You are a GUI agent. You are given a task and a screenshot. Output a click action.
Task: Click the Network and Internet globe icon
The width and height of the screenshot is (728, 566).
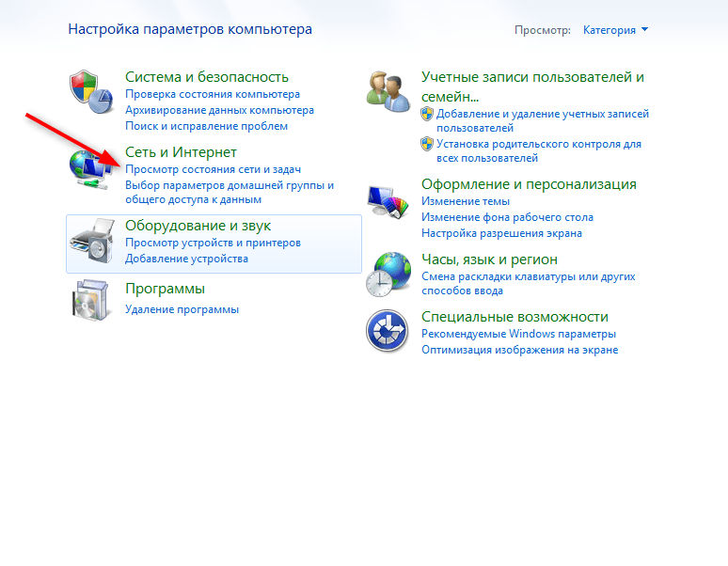90,170
